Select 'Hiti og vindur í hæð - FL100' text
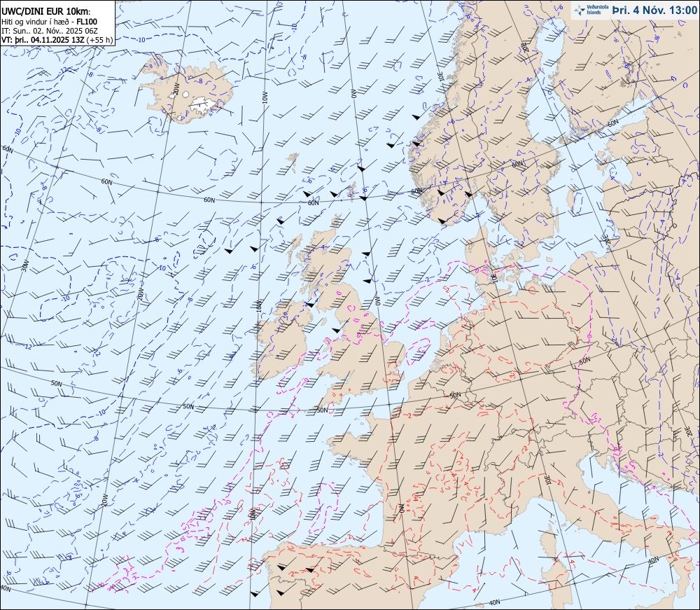The image size is (700, 610). [x=49, y=22]
